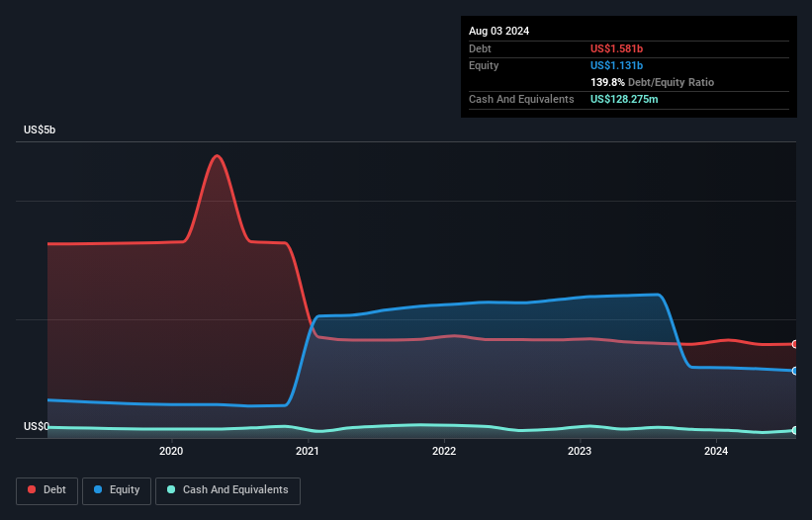Select the 2021 axis label

[x=308, y=451]
